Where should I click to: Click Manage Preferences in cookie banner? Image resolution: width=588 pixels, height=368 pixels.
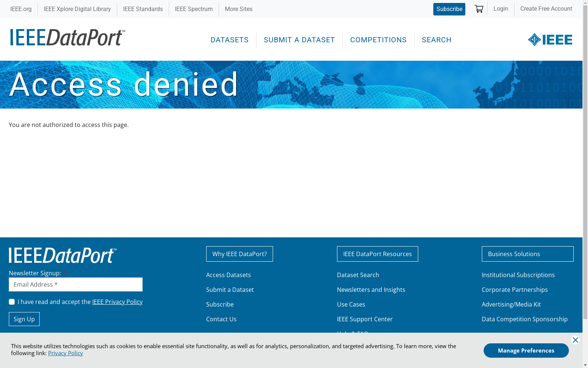click(x=526, y=350)
